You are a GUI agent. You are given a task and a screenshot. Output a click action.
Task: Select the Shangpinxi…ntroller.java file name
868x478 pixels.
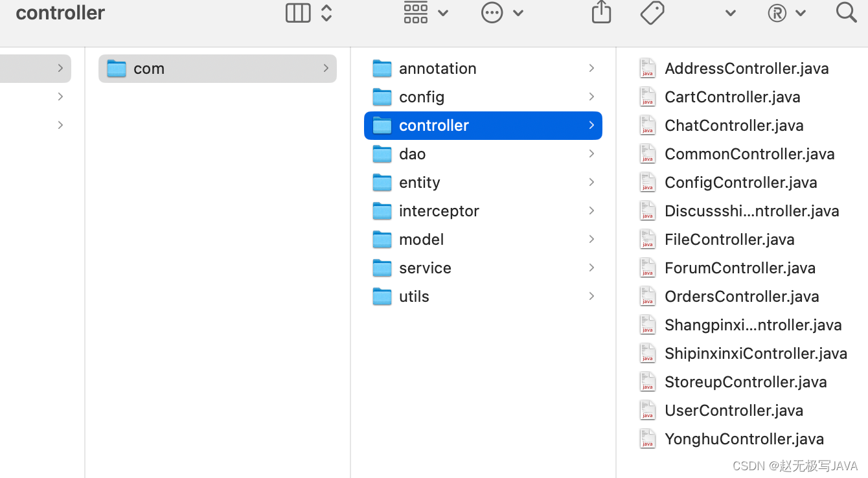753,324
